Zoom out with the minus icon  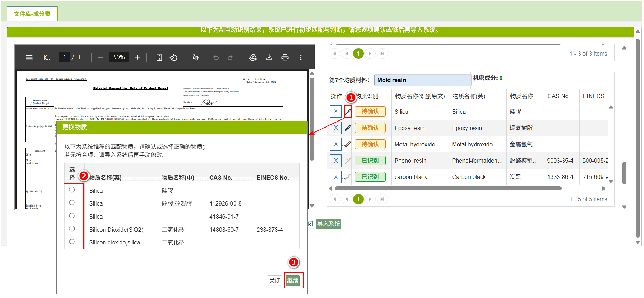(100, 57)
